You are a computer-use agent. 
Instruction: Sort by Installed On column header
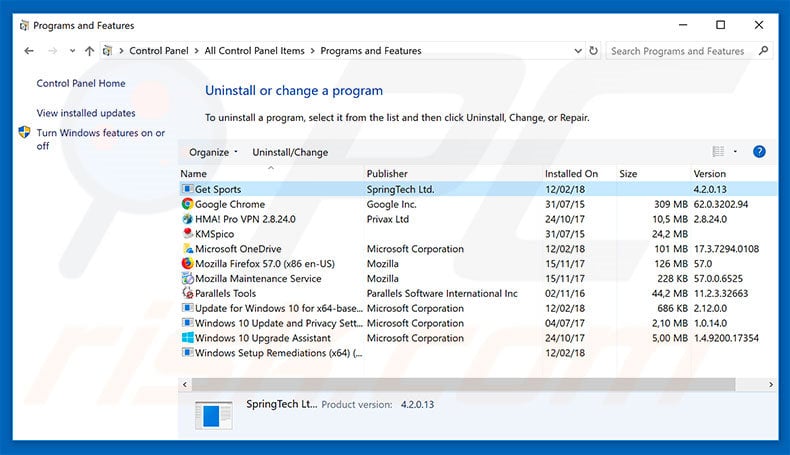(x=579, y=173)
